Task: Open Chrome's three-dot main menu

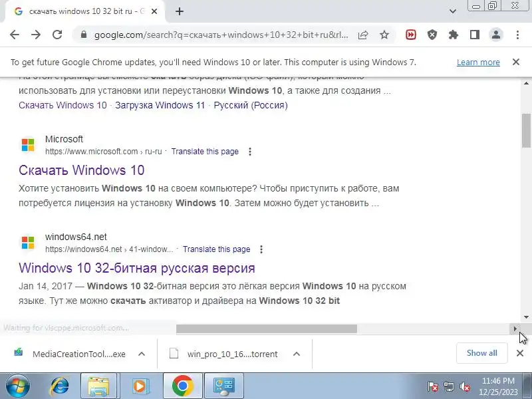Action: point(517,35)
